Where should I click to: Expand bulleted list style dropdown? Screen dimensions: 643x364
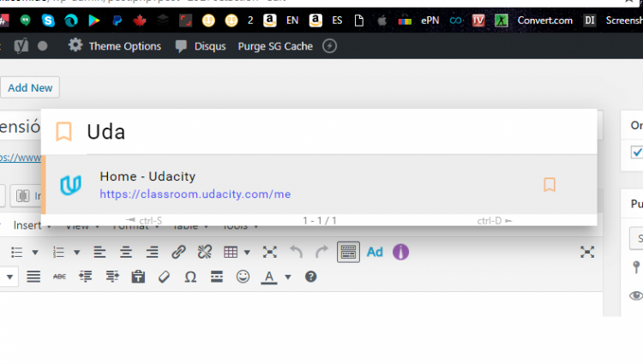point(35,252)
